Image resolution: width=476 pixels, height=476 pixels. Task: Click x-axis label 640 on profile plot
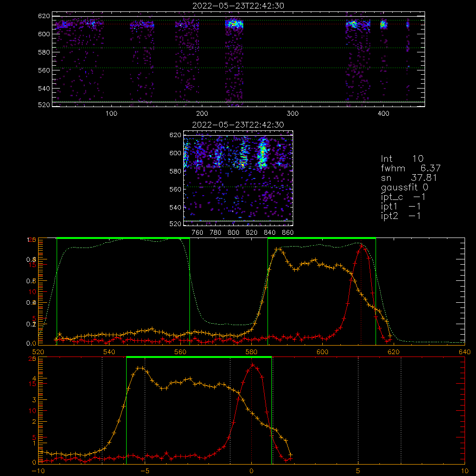pos(465,352)
